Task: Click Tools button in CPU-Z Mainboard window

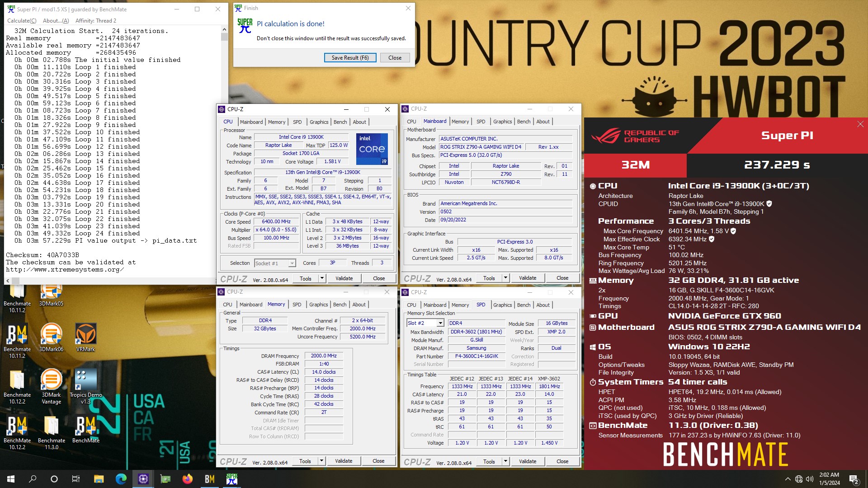Action: 489,278
